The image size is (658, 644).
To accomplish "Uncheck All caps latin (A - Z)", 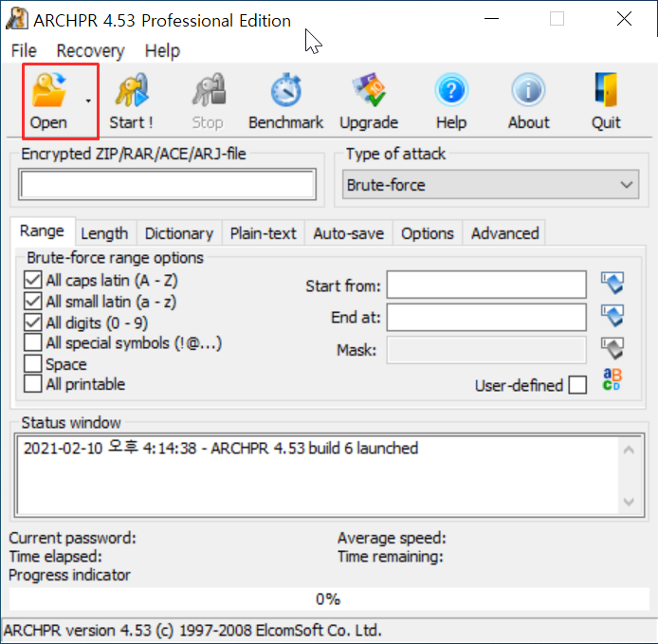I will (x=33, y=280).
